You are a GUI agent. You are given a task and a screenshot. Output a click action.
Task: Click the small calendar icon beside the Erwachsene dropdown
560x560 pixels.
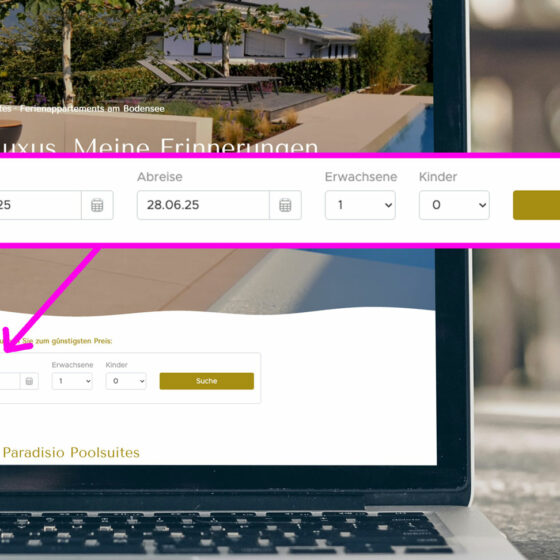pos(29,381)
